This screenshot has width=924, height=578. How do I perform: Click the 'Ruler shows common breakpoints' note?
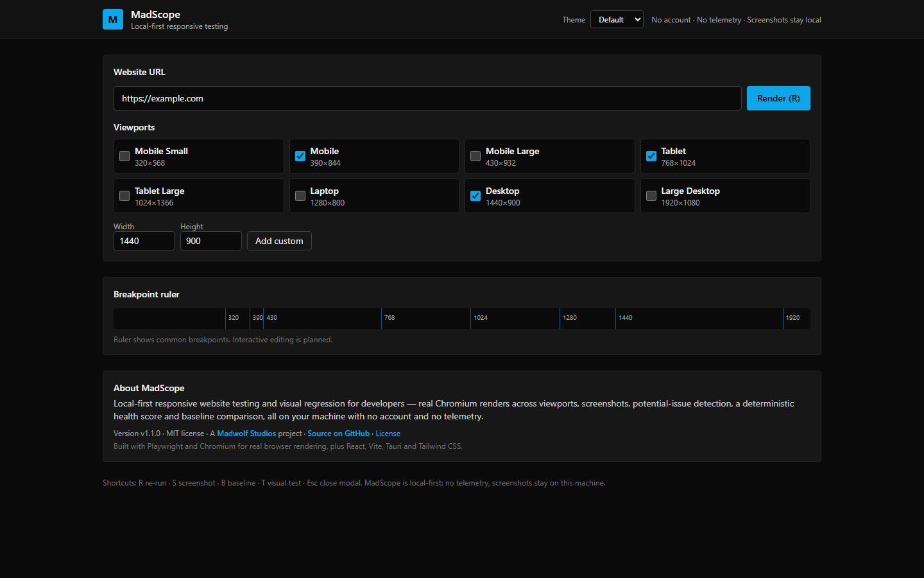[x=223, y=340]
